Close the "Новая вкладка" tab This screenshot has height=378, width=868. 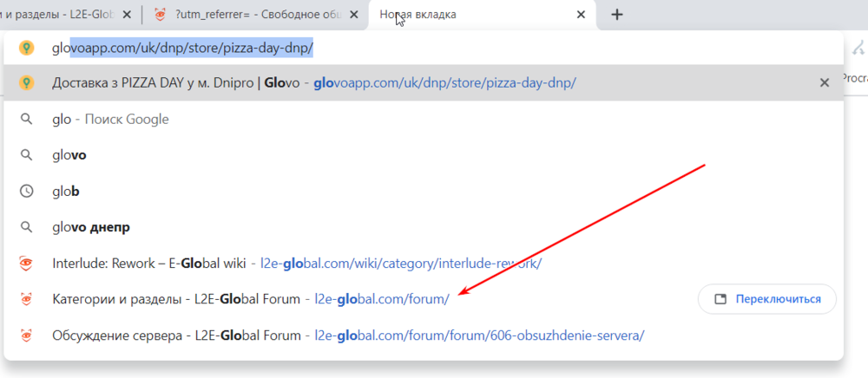point(582,15)
